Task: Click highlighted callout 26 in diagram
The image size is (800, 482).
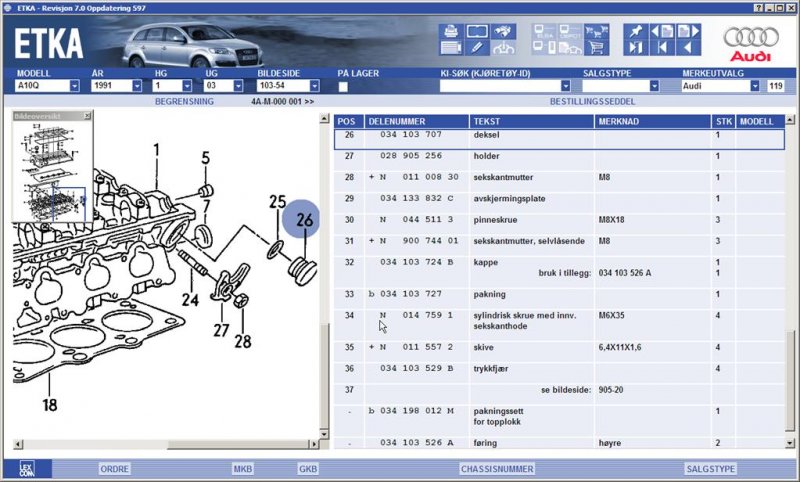Action: coord(301,219)
